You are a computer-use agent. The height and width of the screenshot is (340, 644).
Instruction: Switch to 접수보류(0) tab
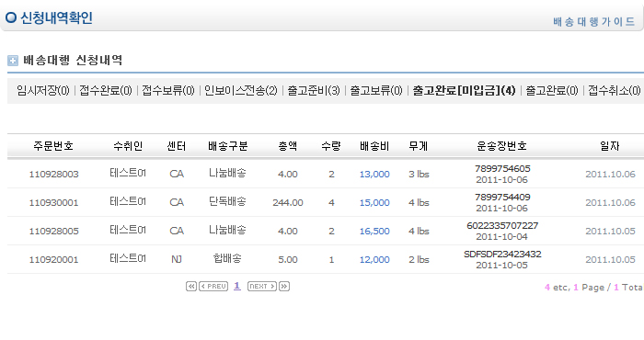(x=168, y=91)
